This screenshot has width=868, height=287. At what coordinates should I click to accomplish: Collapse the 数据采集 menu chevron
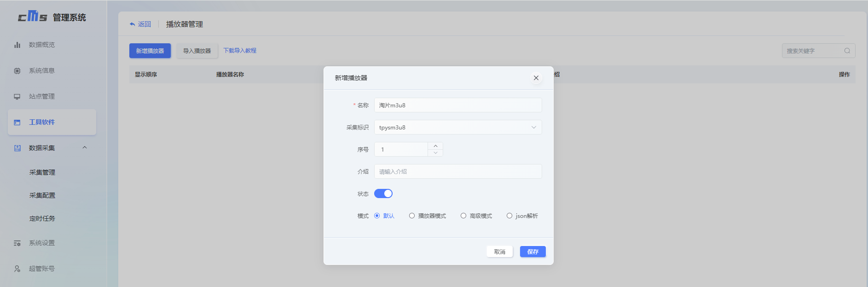(85, 147)
